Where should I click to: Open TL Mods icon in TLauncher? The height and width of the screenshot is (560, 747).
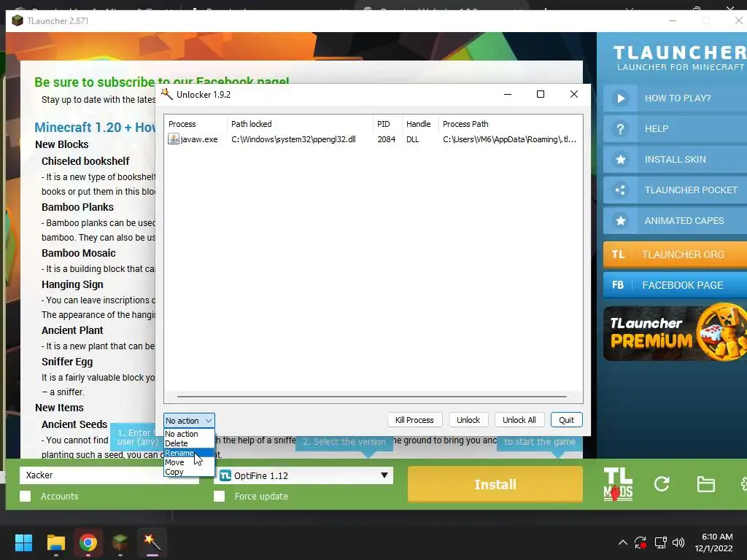[618, 484]
